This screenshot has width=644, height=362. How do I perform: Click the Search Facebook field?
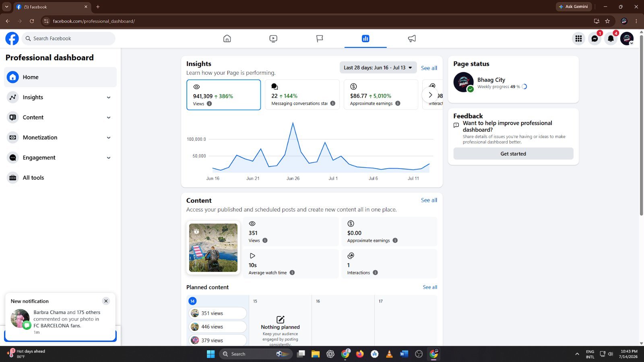[68, 39]
